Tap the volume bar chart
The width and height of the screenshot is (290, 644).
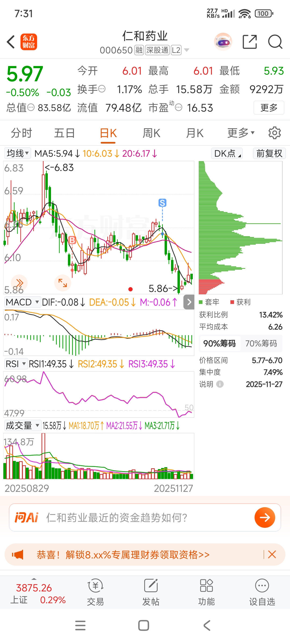pos(99,456)
